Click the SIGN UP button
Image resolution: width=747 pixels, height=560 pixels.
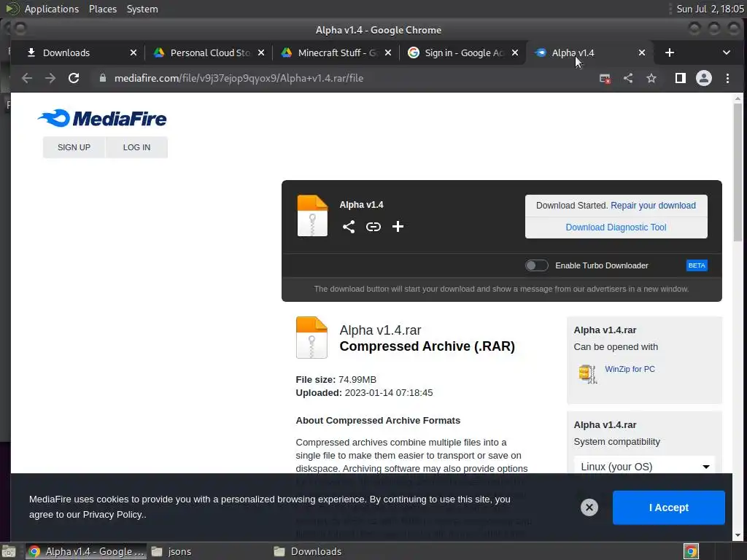click(x=74, y=147)
